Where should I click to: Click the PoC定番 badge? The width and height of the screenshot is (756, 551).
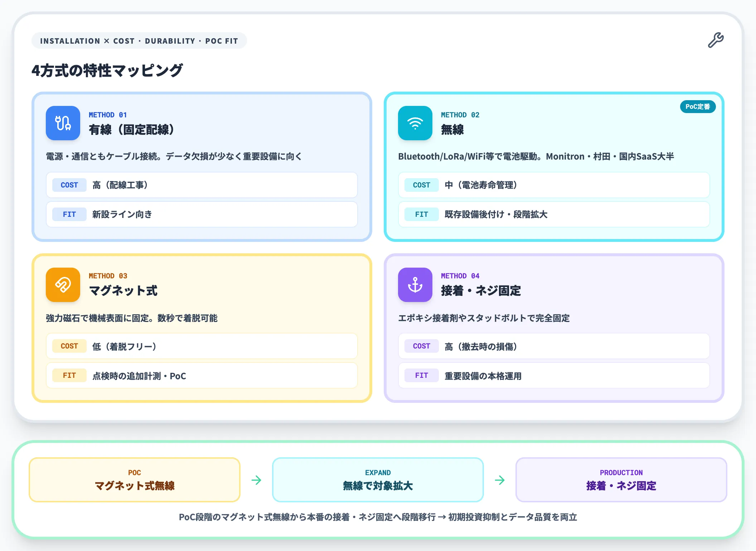pyautogui.click(x=698, y=107)
